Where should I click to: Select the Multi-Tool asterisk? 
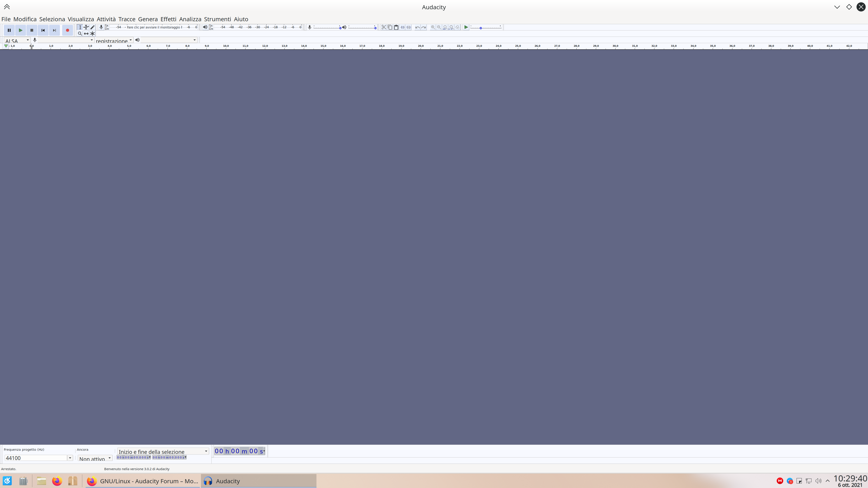click(x=92, y=34)
